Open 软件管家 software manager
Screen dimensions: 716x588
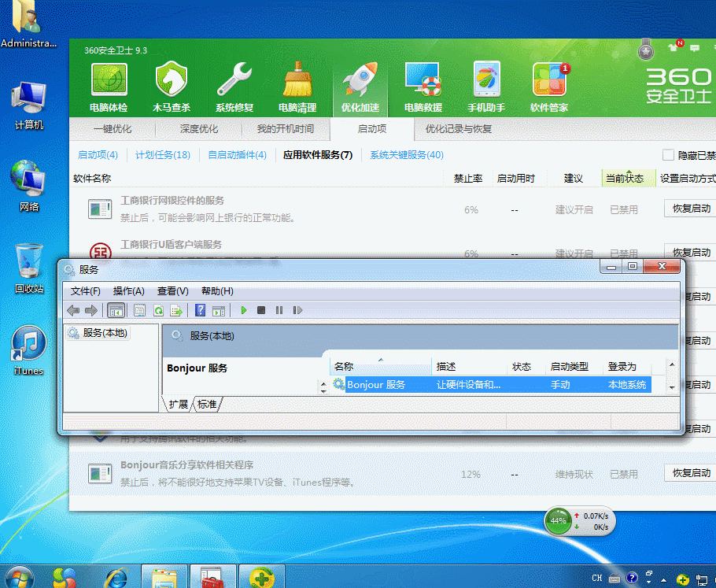(x=549, y=87)
